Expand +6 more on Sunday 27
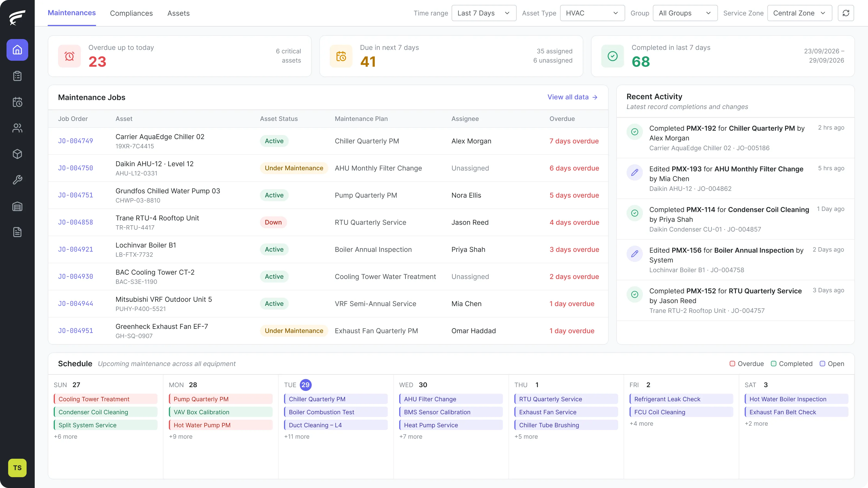Screen dimensions: 868x488 (x=65, y=436)
